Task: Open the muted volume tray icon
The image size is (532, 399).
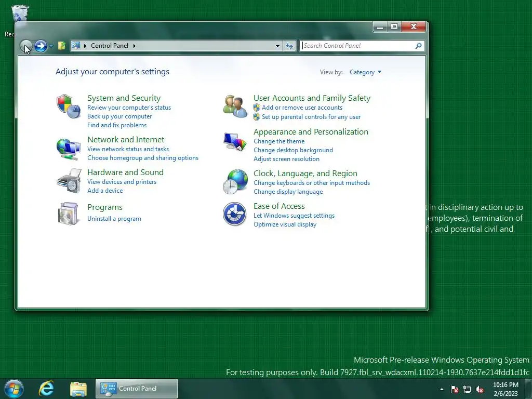Action: 479,389
